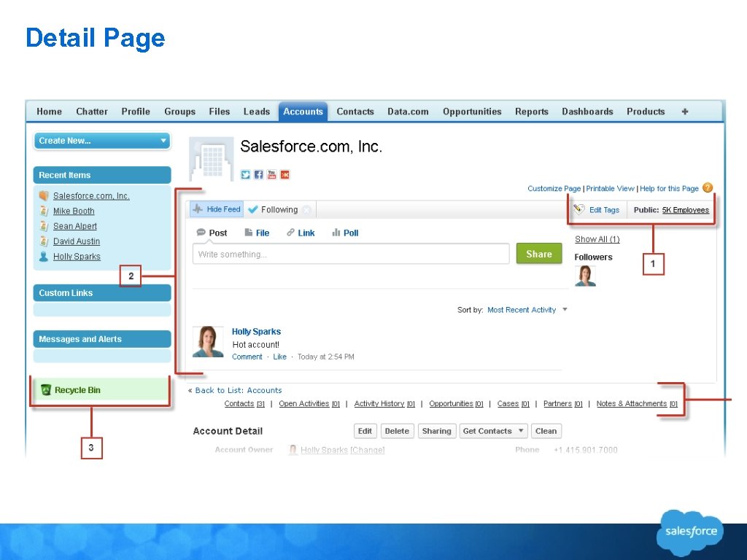Screen dimensions: 747x560
Task: Switch to the Opportunities tab
Action: click(472, 112)
